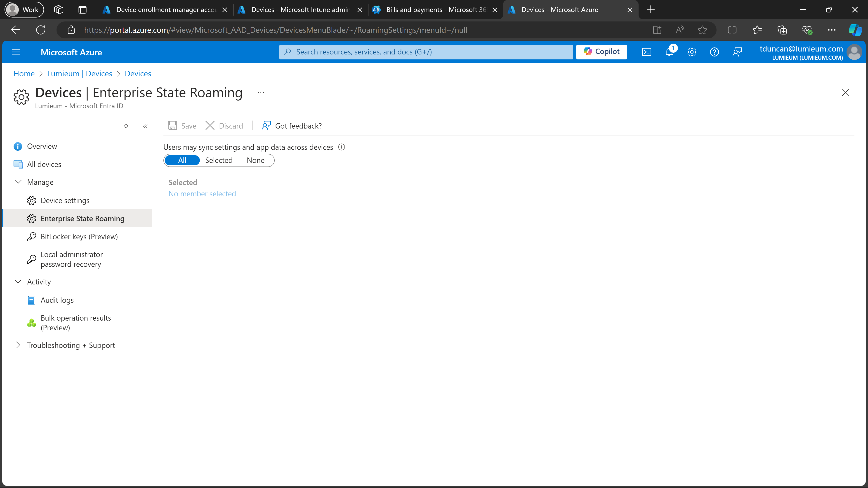Click the address bar URL
The width and height of the screenshot is (868, 488).
(x=275, y=30)
